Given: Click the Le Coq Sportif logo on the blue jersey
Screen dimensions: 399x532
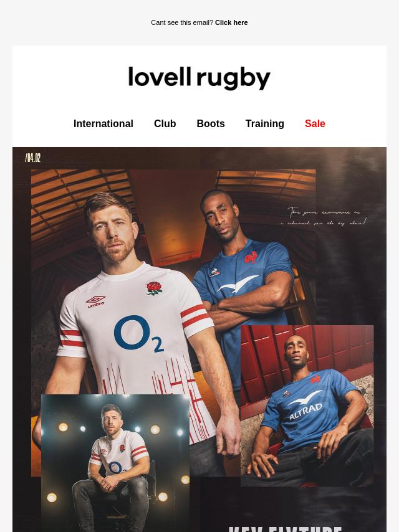Looking at the screenshot, I should (214, 272).
